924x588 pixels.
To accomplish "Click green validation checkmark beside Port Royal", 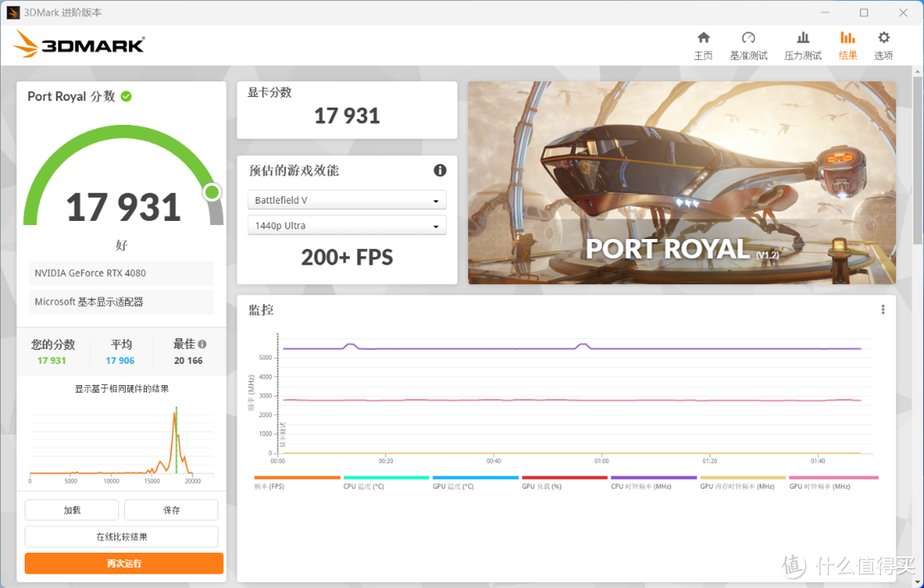I will 126,96.
